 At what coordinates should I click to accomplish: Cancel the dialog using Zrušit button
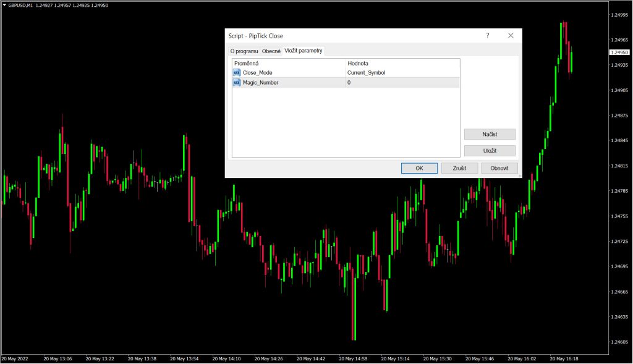coord(459,167)
